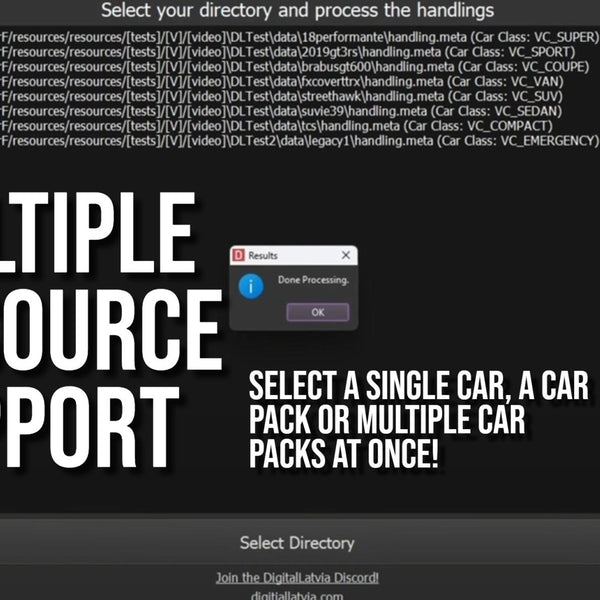Select the fxcoverttrx handling.meta line
600x600 pixels.
coord(282,82)
